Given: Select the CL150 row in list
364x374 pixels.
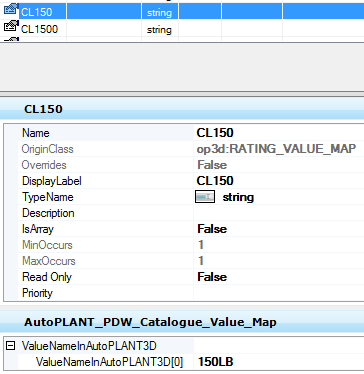Looking at the screenshot, I should click(182, 11).
